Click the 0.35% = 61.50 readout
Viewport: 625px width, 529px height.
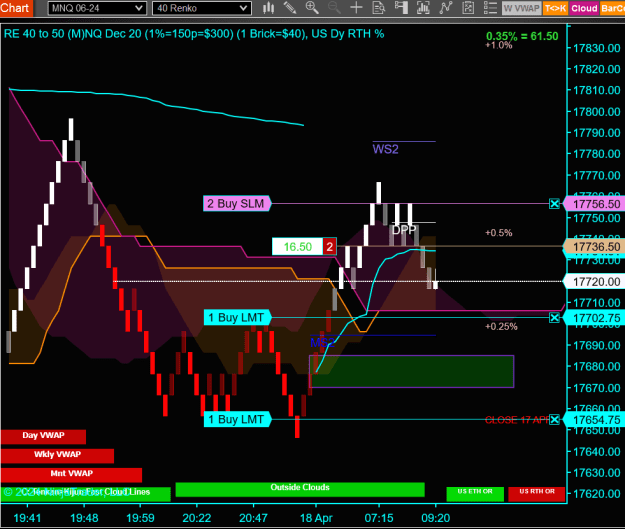522,36
